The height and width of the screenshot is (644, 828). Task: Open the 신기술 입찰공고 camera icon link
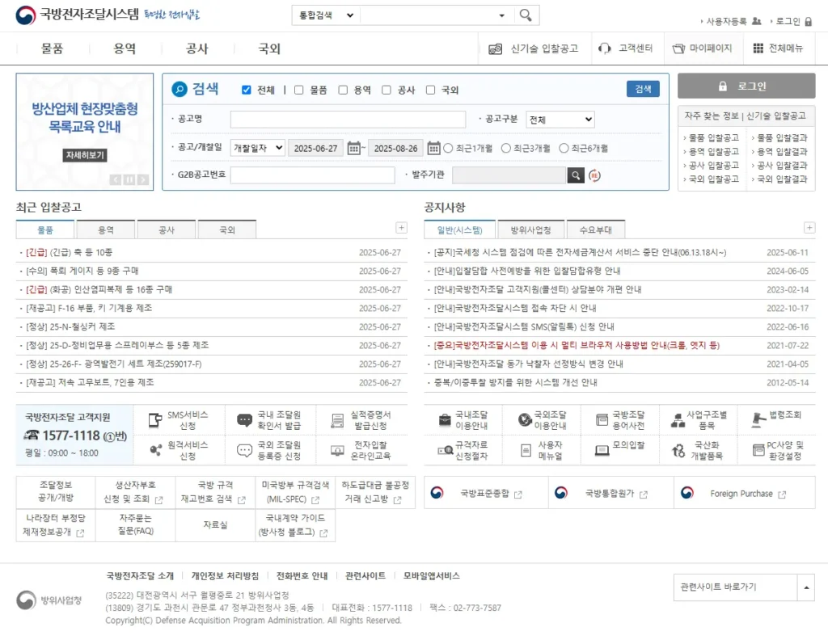[x=495, y=49]
